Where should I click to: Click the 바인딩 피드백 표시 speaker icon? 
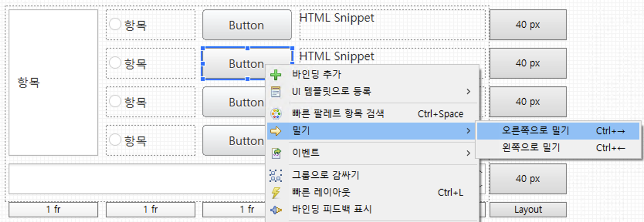click(x=276, y=210)
